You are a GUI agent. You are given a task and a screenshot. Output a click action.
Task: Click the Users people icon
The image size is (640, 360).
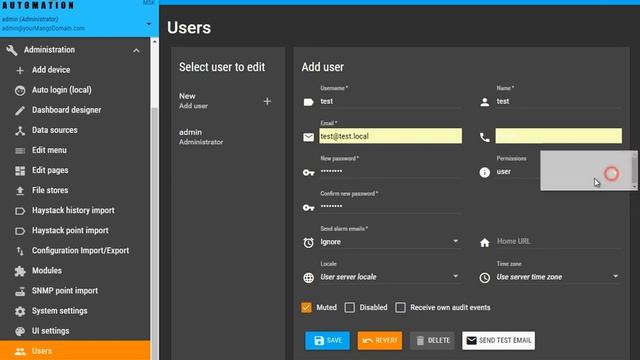(x=20, y=351)
